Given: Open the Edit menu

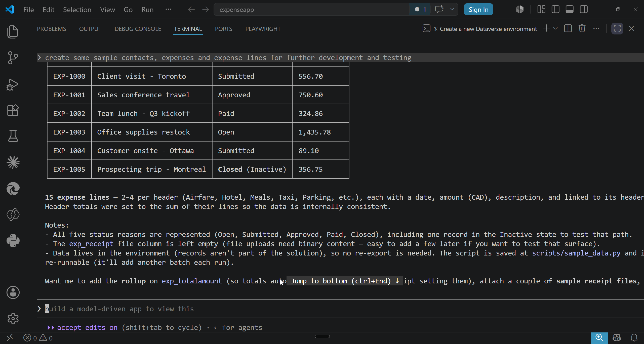Looking at the screenshot, I should click(48, 10).
